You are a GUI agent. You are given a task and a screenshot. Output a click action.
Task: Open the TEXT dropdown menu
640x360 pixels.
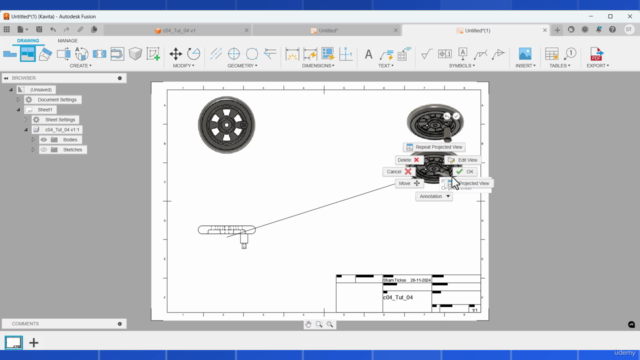click(x=386, y=66)
